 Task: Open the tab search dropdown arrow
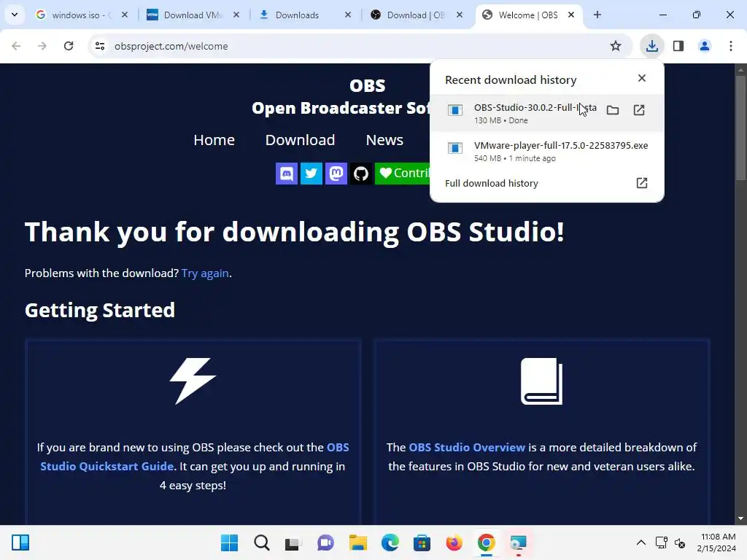pyautogui.click(x=15, y=15)
